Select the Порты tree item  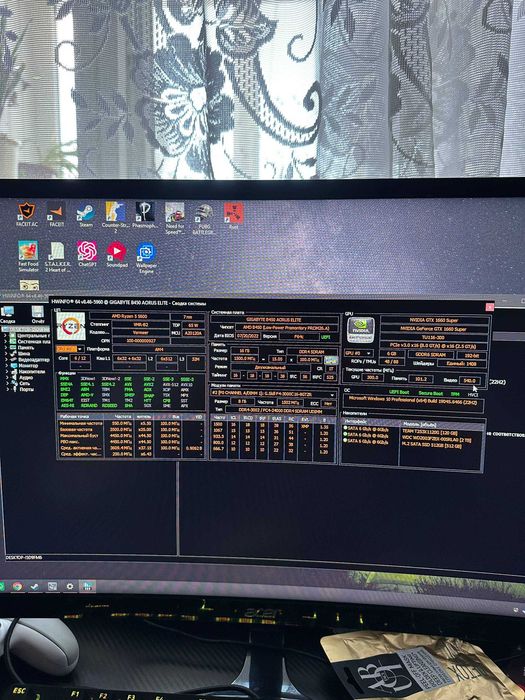click(x=26, y=389)
